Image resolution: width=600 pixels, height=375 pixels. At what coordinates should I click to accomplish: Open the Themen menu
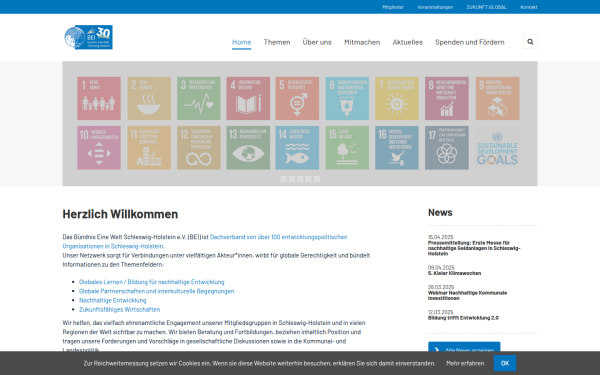pyautogui.click(x=277, y=42)
